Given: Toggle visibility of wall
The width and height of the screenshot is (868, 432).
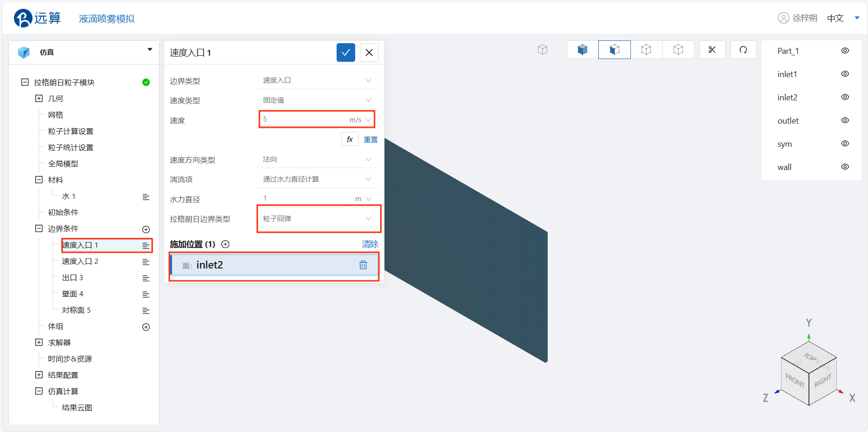Looking at the screenshot, I should point(845,167).
